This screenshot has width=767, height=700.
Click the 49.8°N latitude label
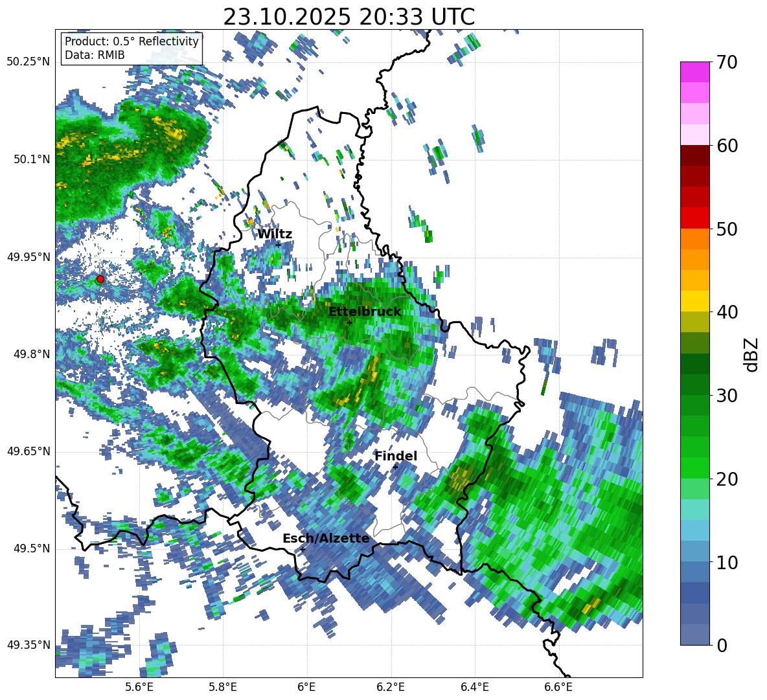point(32,354)
